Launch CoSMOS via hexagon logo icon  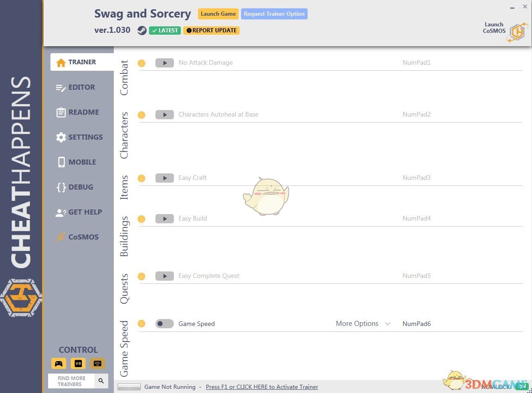517,32
